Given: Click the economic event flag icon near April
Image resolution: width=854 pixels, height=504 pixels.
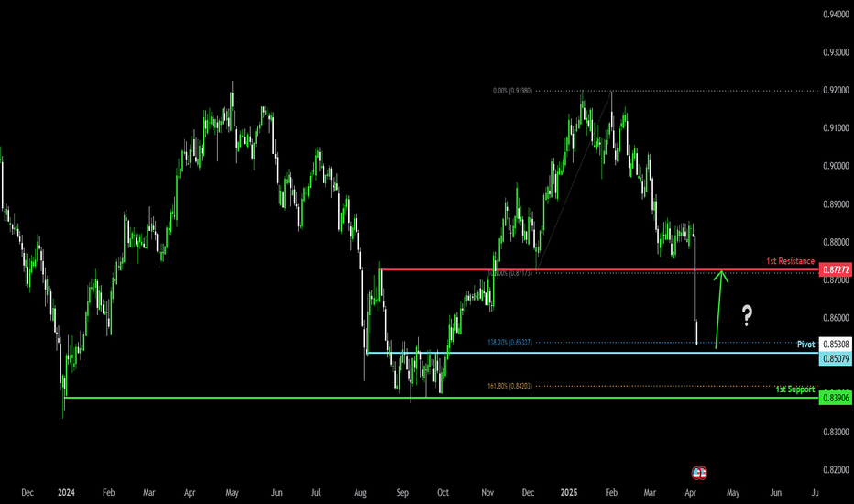Looking at the screenshot, I should pyautogui.click(x=699, y=473).
